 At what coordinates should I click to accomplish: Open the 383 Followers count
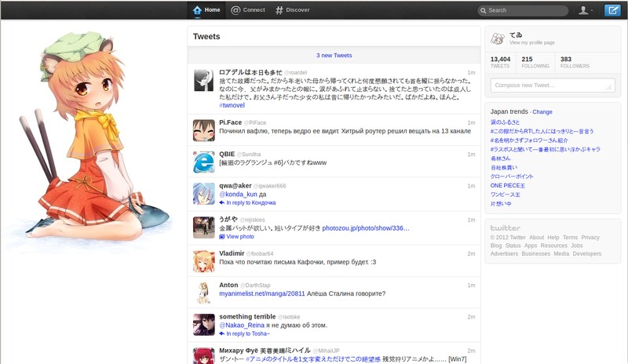(x=575, y=62)
